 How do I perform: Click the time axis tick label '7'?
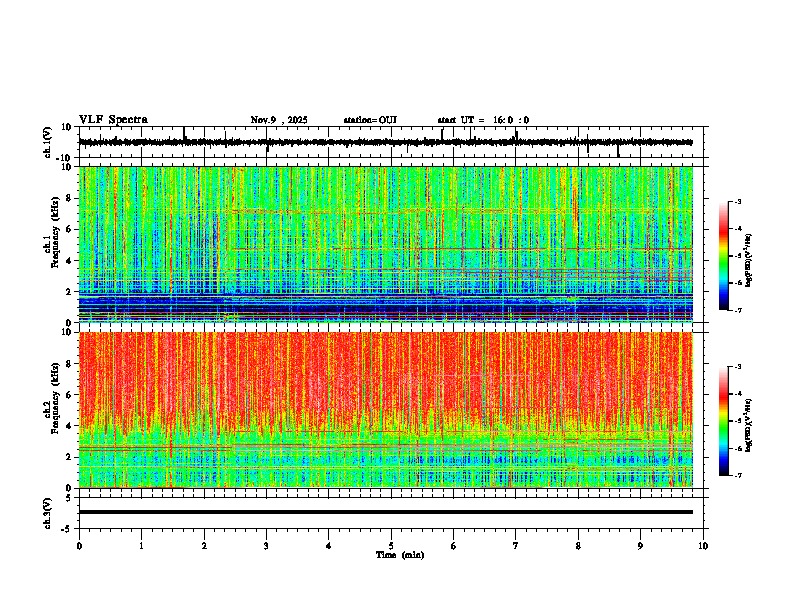(516, 546)
